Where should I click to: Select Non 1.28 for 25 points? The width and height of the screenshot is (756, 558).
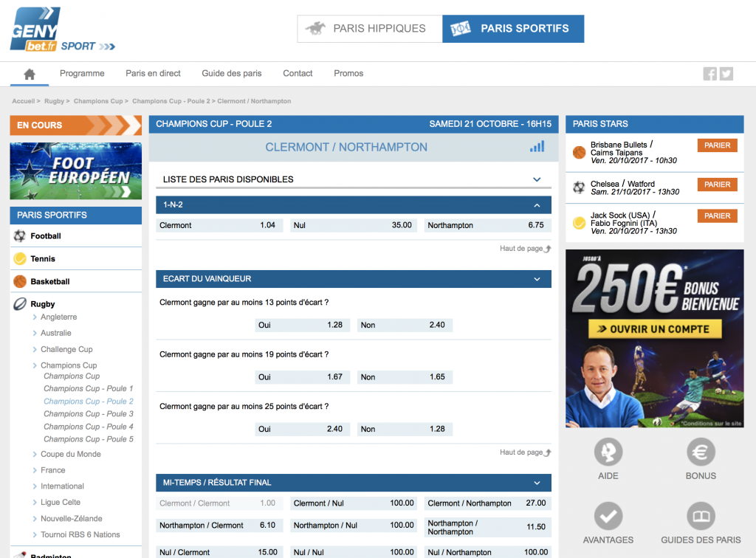(405, 429)
